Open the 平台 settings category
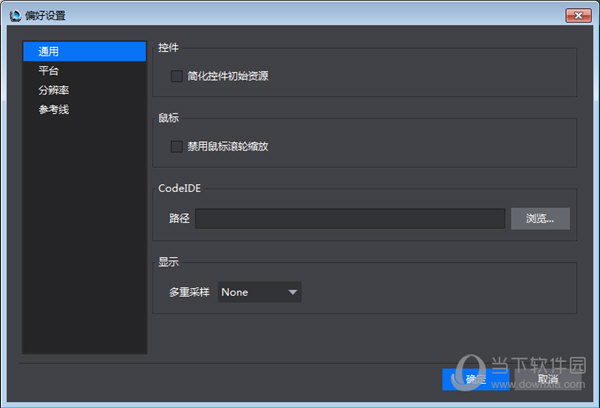This screenshot has height=408, width=600. coord(85,71)
